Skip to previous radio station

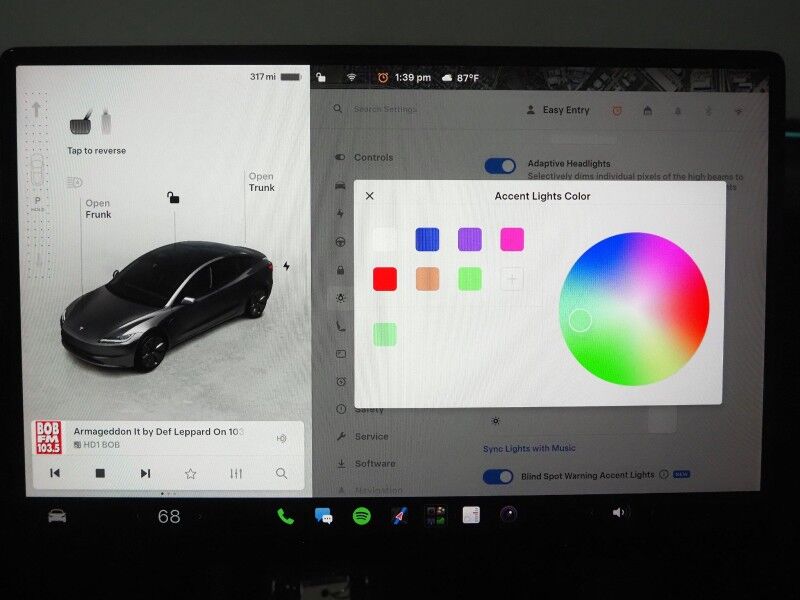55,473
